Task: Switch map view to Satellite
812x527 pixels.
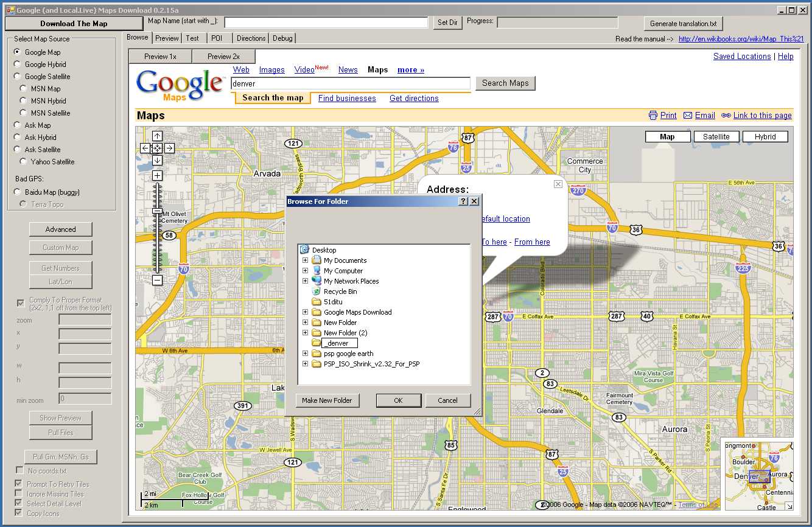Action: pyautogui.click(x=716, y=137)
